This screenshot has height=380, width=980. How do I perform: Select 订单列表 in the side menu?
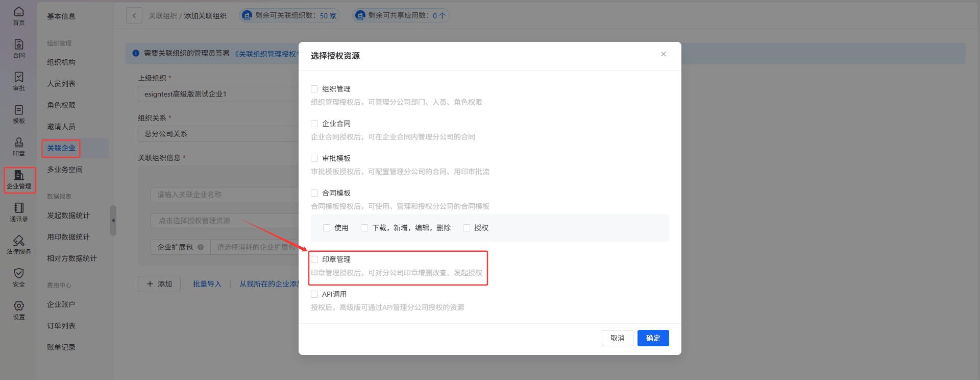pyautogui.click(x=61, y=326)
